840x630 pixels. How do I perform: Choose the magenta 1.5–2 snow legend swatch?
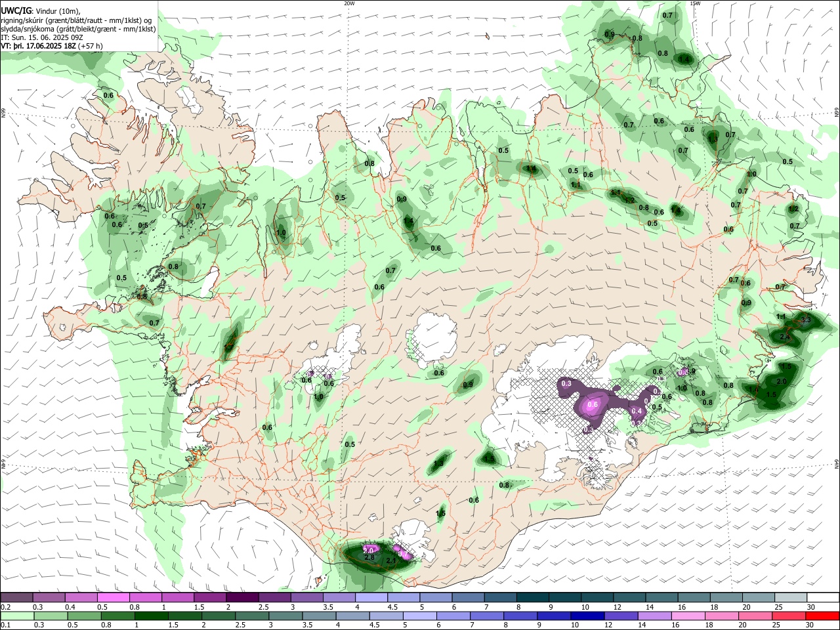[211, 597]
